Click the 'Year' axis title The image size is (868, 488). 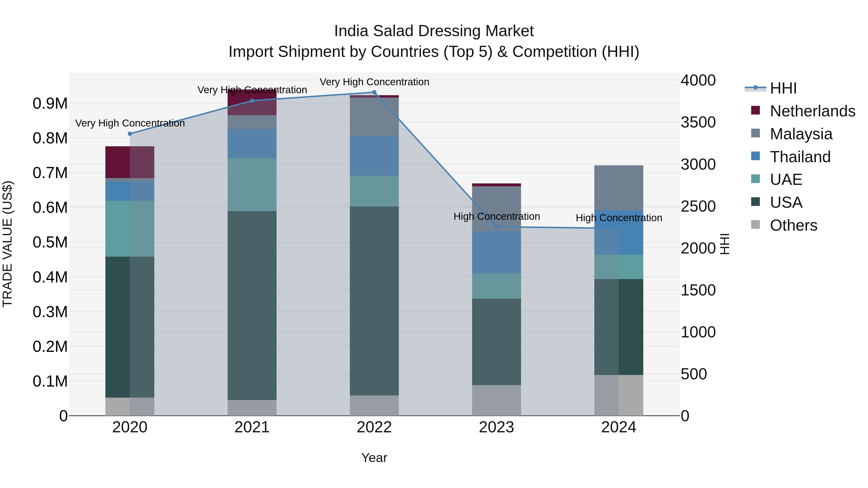(374, 458)
